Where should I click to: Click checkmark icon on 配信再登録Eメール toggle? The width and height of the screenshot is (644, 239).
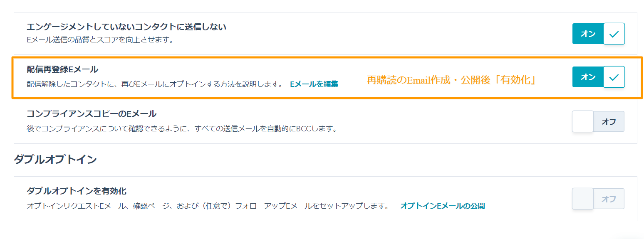[x=614, y=77]
